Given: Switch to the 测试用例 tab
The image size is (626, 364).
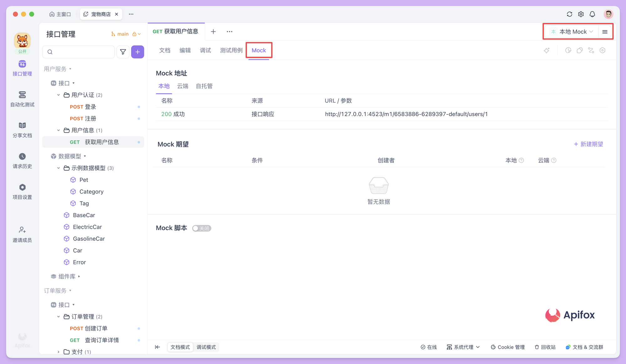Looking at the screenshot, I should 231,50.
